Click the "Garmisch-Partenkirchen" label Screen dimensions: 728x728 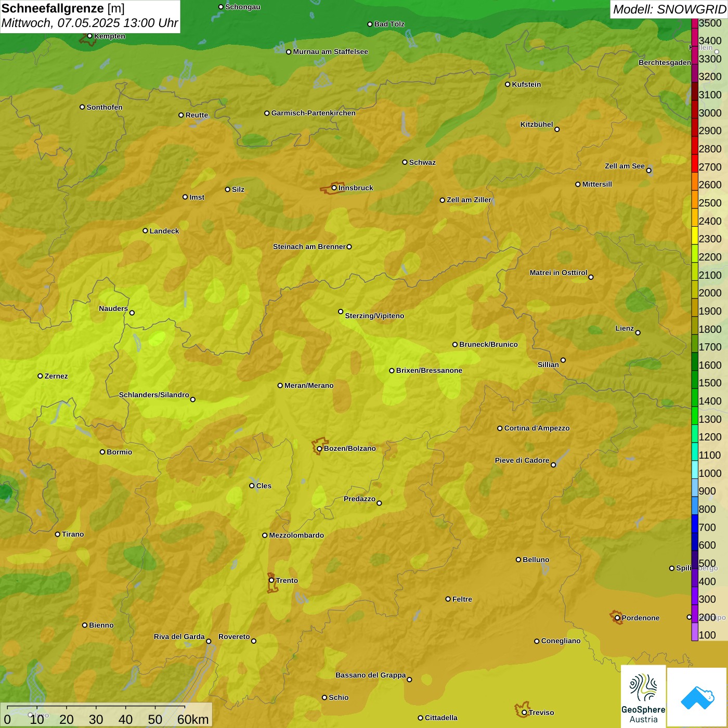pos(314,113)
